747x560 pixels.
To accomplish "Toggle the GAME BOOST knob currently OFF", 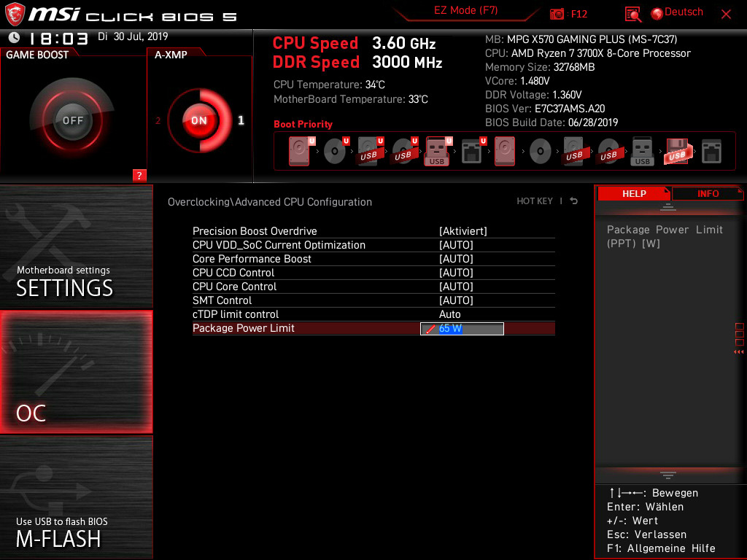I will [x=72, y=120].
